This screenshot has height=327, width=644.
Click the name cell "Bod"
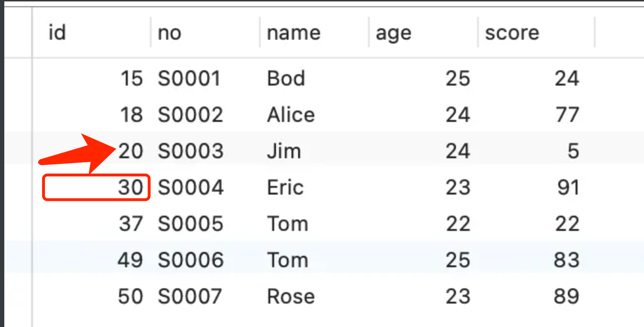point(286,78)
